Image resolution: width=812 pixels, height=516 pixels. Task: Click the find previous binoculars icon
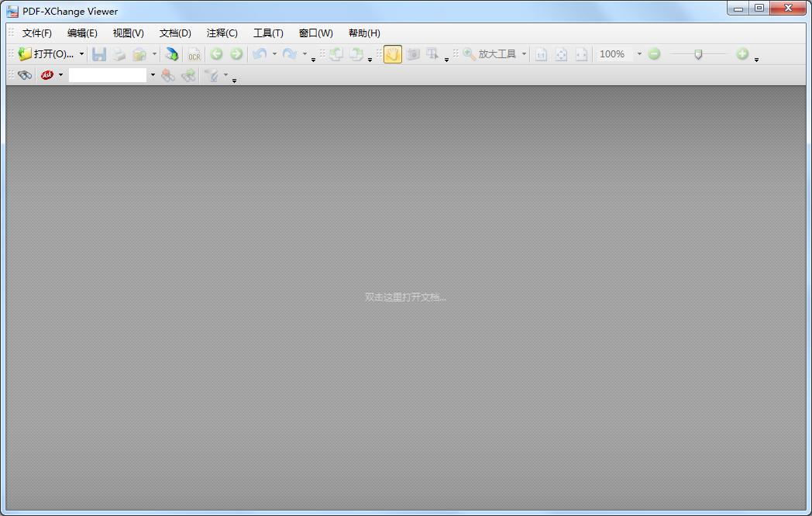tap(168, 75)
